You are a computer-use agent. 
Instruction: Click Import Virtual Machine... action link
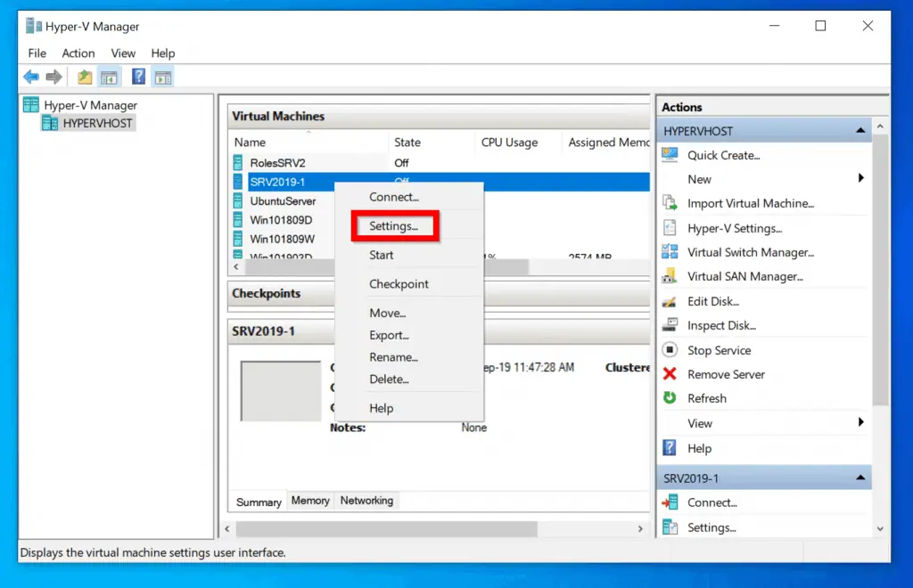(x=751, y=203)
